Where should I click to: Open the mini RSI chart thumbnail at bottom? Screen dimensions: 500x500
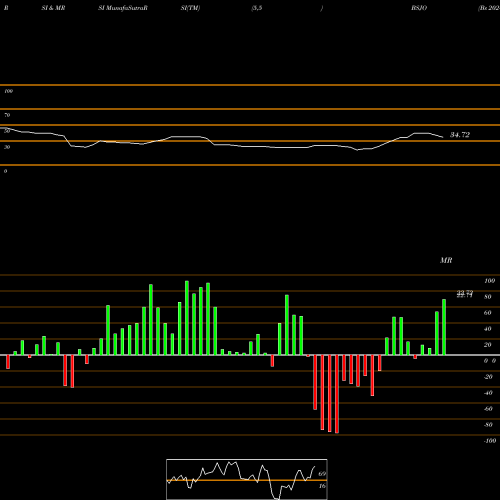[x=247, y=479]
